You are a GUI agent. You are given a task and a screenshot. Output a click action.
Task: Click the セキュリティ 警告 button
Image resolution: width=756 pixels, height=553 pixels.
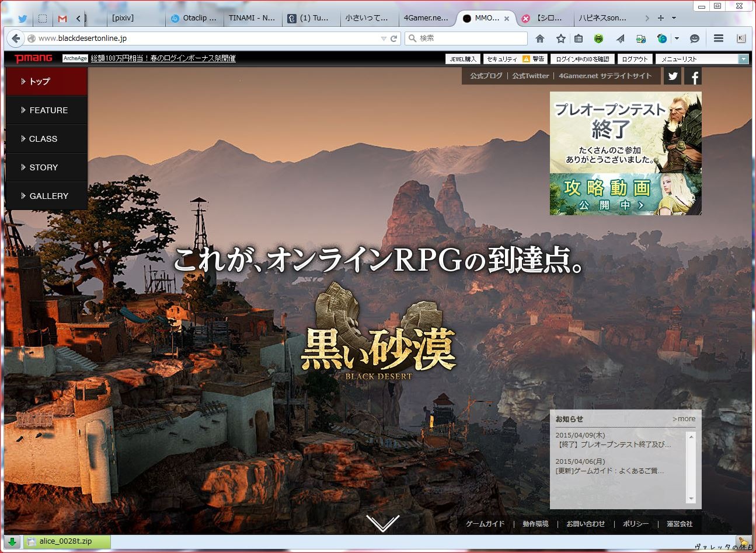pyautogui.click(x=515, y=59)
